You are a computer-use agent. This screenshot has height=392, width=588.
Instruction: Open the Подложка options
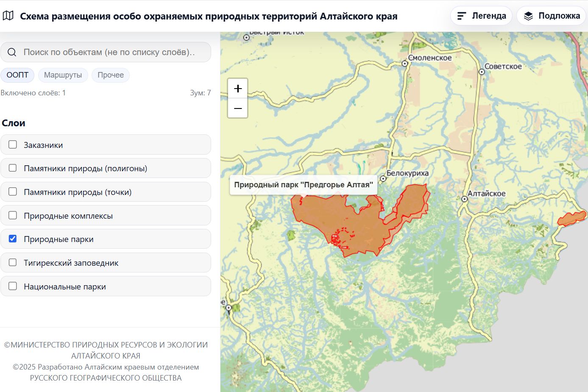pyautogui.click(x=551, y=15)
